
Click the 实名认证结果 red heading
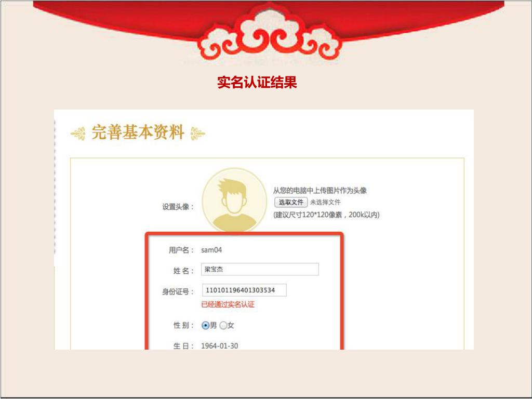pyautogui.click(x=257, y=82)
